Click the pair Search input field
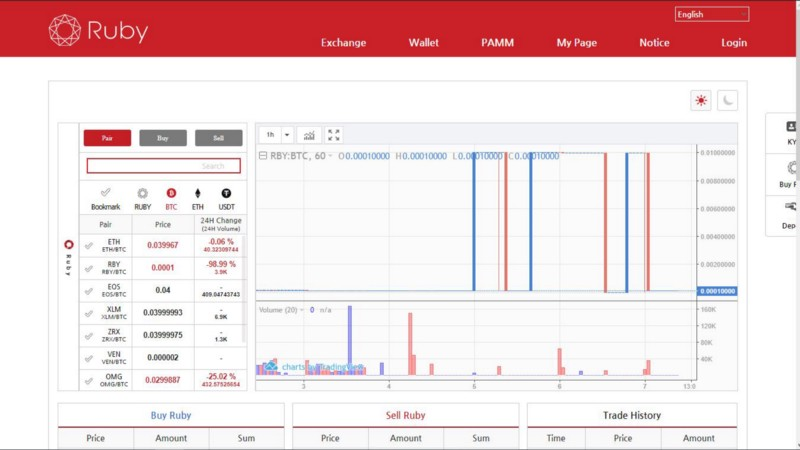800x450 pixels. point(163,166)
